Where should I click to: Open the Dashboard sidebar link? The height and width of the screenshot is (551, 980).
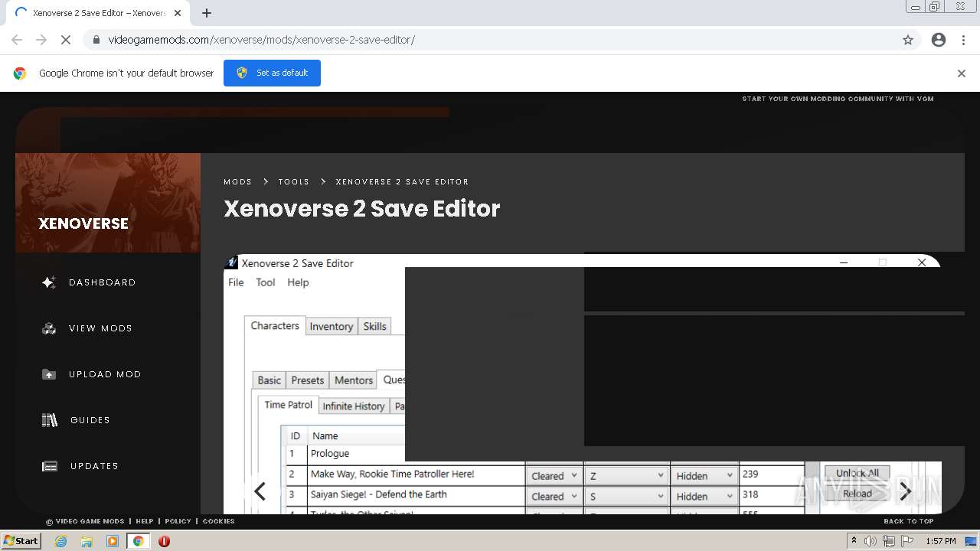(x=102, y=282)
